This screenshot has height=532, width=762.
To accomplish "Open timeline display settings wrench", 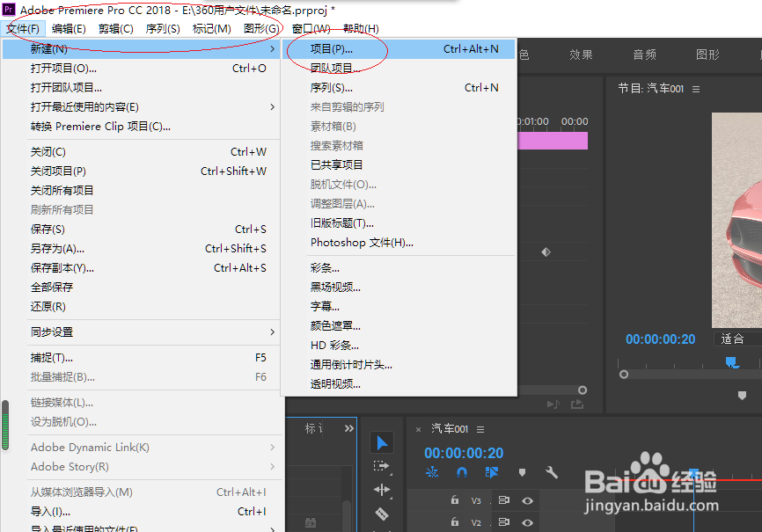I will [552, 472].
